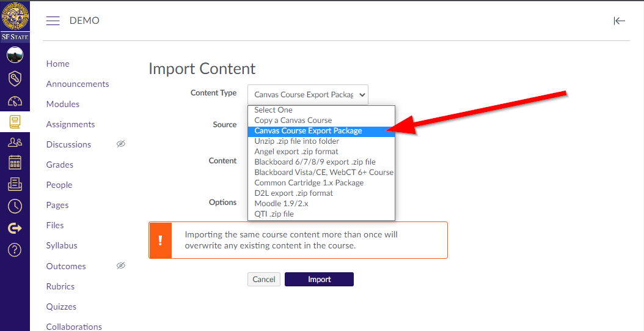Go to the Dashboard speedometer icon
644x331 pixels.
click(15, 100)
